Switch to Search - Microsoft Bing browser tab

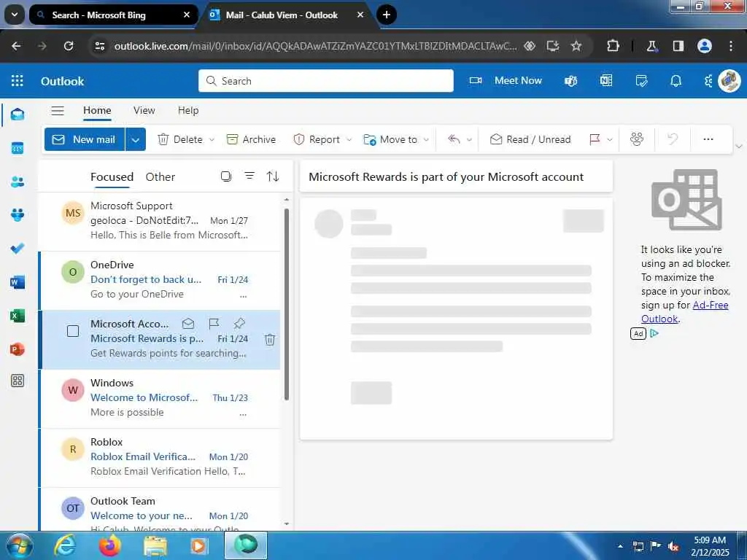point(113,15)
